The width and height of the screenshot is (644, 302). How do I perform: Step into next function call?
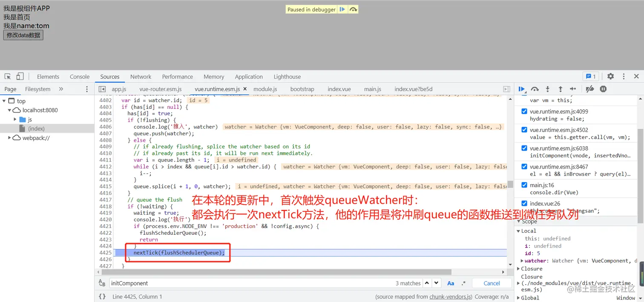pyautogui.click(x=548, y=89)
